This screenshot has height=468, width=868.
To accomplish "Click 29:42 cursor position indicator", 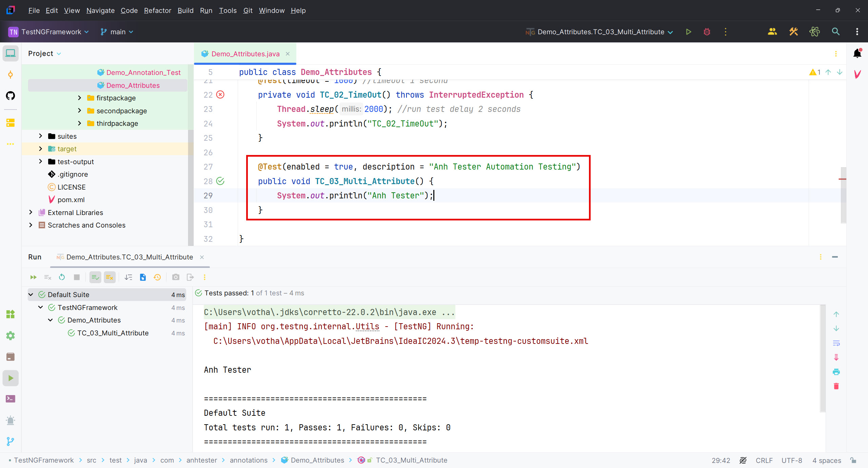I will coord(721,460).
